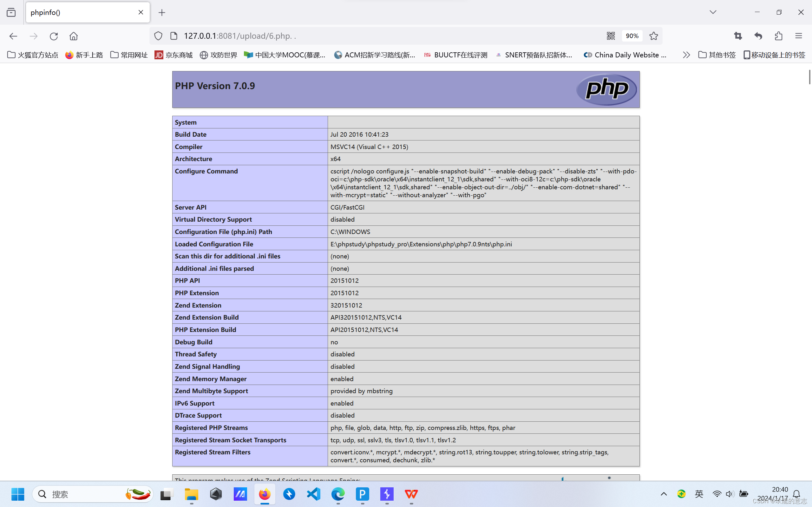Open WPS Office from taskbar
The height and width of the screenshot is (507, 812).
click(411, 494)
